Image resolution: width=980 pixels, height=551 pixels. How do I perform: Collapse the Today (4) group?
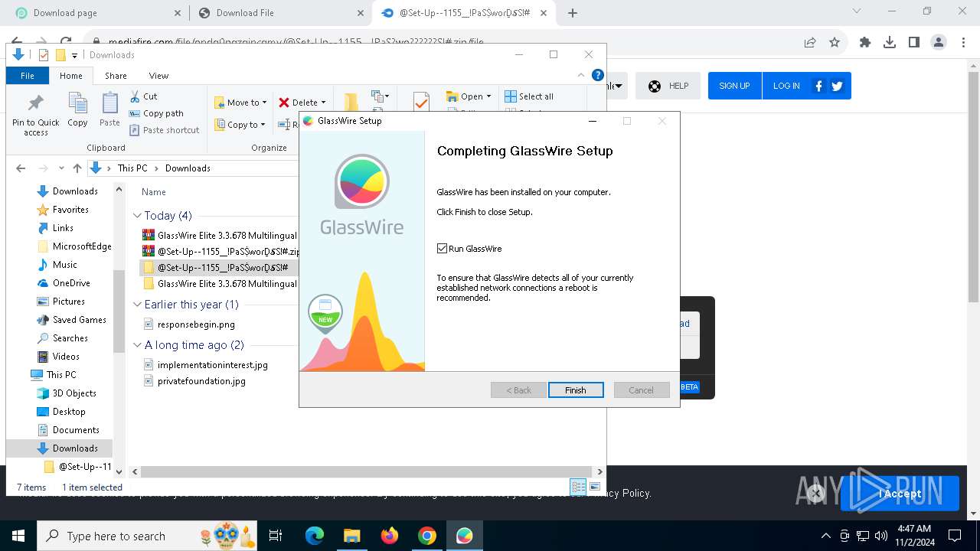click(x=137, y=216)
